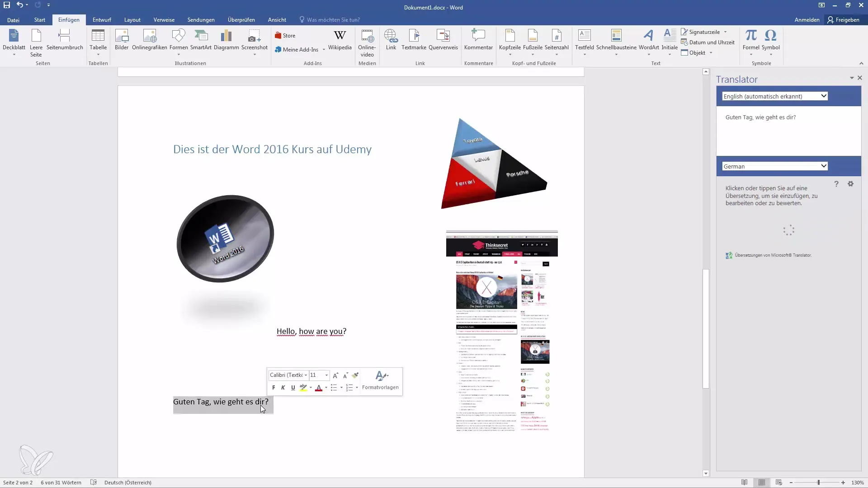Open the Tabelle insert menu

[x=98, y=42]
